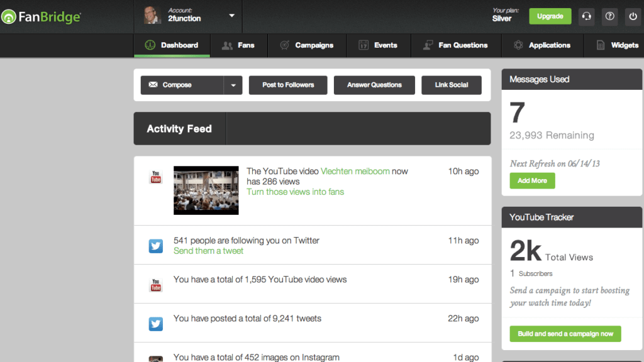Click Turn those views into fans
Image resolution: width=644 pixels, height=362 pixels.
click(x=296, y=192)
